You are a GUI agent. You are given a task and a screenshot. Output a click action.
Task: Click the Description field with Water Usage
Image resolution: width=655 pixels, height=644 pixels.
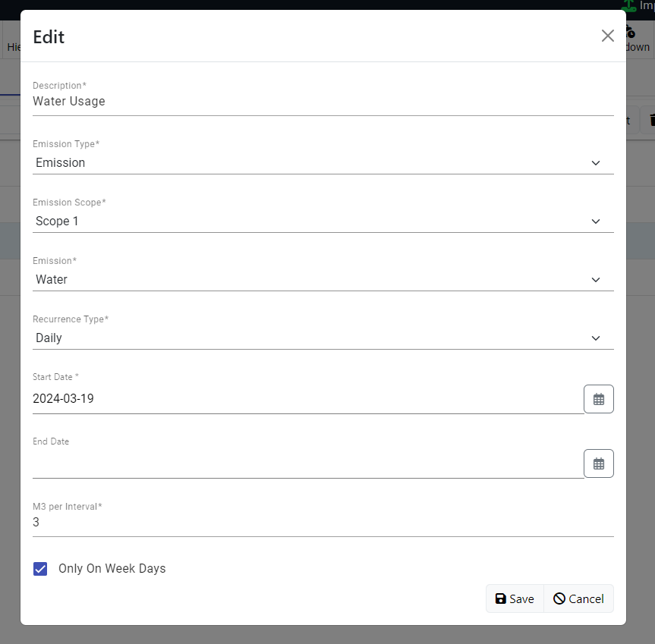(323, 102)
